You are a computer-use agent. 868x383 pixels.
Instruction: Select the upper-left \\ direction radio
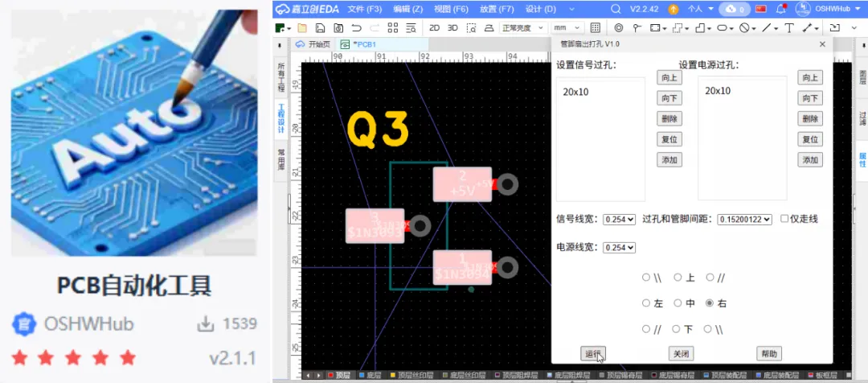coord(646,277)
